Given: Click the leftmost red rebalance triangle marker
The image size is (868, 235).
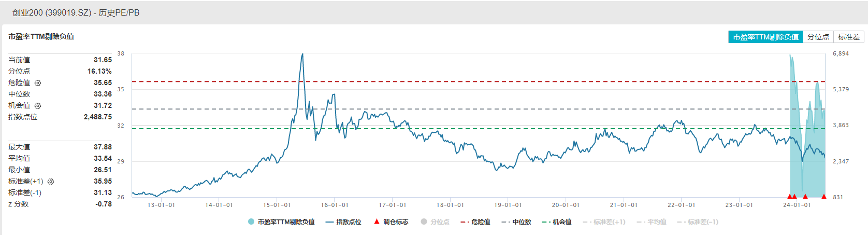Looking at the screenshot, I should pyautogui.click(x=790, y=196).
